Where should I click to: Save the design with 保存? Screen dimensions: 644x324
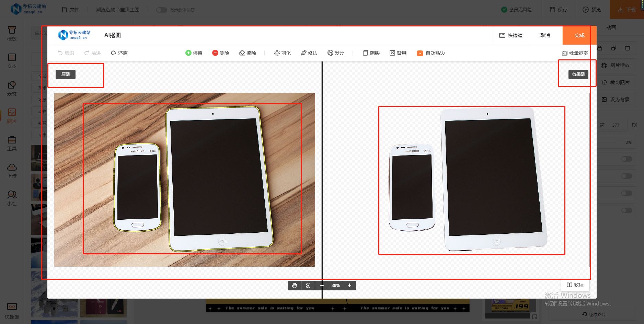click(x=559, y=10)
